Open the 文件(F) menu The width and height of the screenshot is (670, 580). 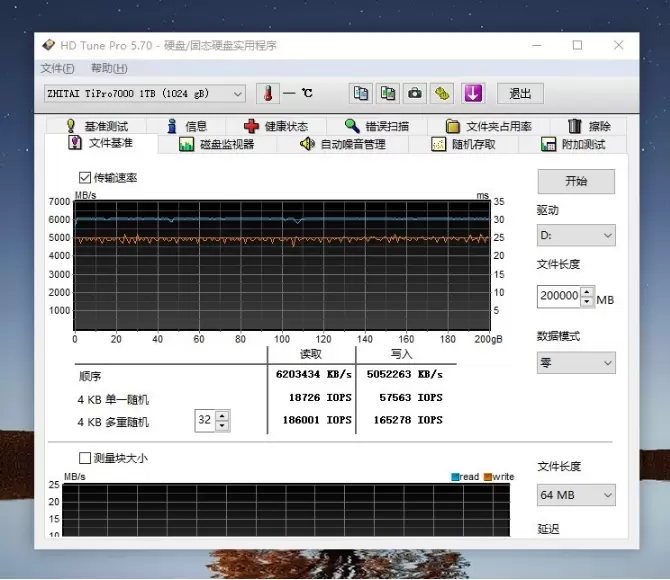(x=57, y=68)
